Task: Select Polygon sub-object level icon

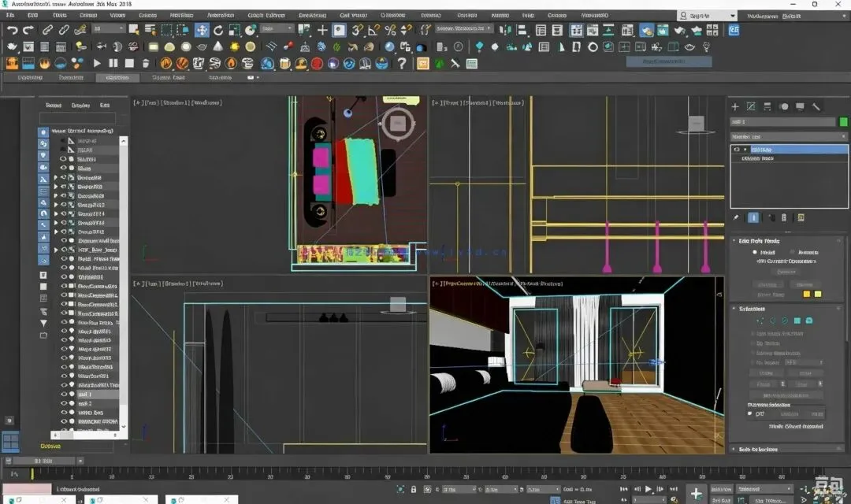Action: pyautogui.click(x=797, y=321)
